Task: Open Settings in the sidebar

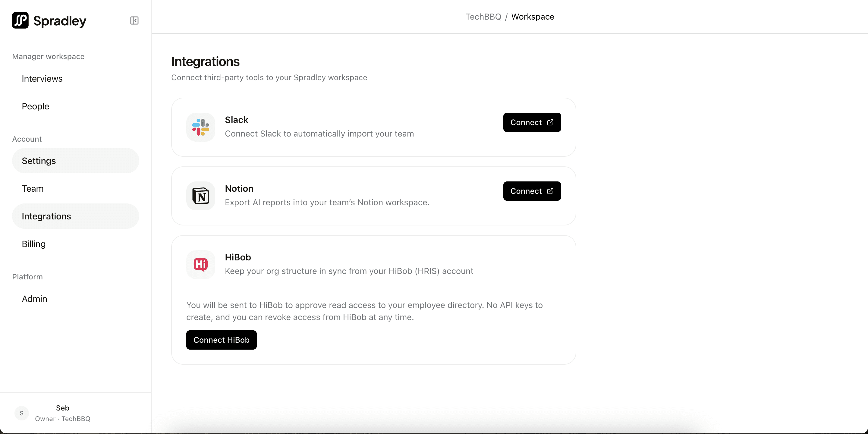Action: (75, 161)
